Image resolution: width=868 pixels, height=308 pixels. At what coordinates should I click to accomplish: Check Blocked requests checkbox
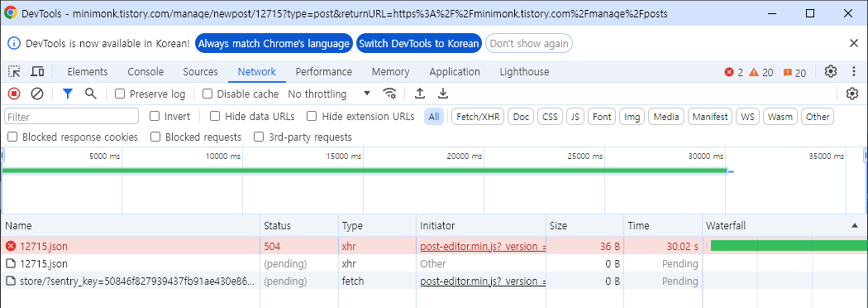click(x=155, y=137)
